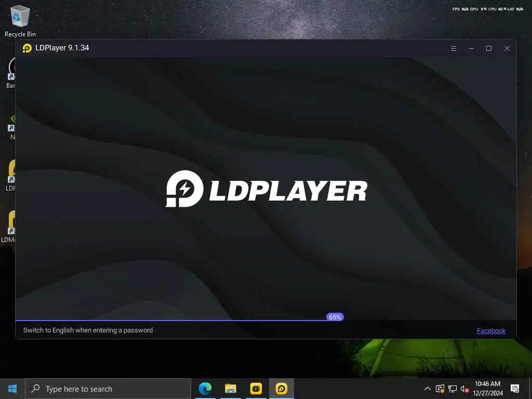Open the network status tray icon
532x399 pixels.
tap(453, 389)
